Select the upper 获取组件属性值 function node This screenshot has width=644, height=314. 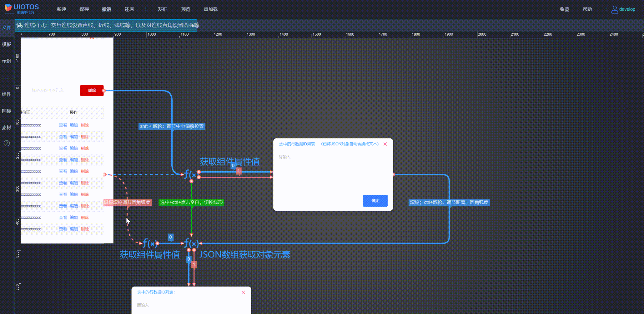[190, 174]
